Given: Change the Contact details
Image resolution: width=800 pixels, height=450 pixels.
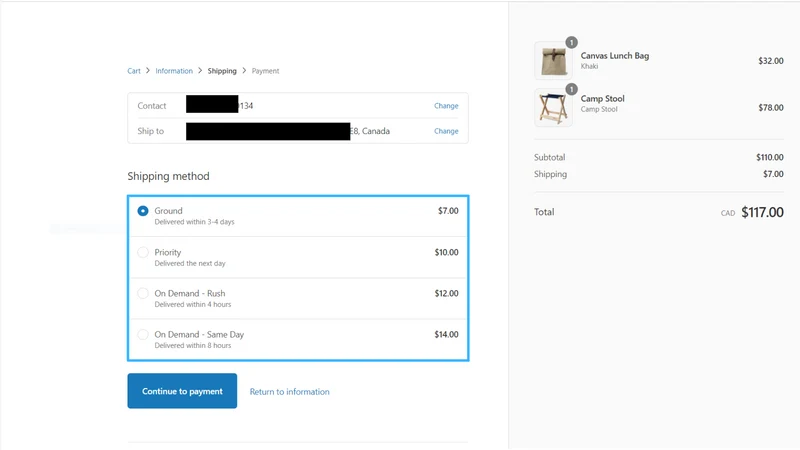Looking at the screenshot, I should 446,106.
